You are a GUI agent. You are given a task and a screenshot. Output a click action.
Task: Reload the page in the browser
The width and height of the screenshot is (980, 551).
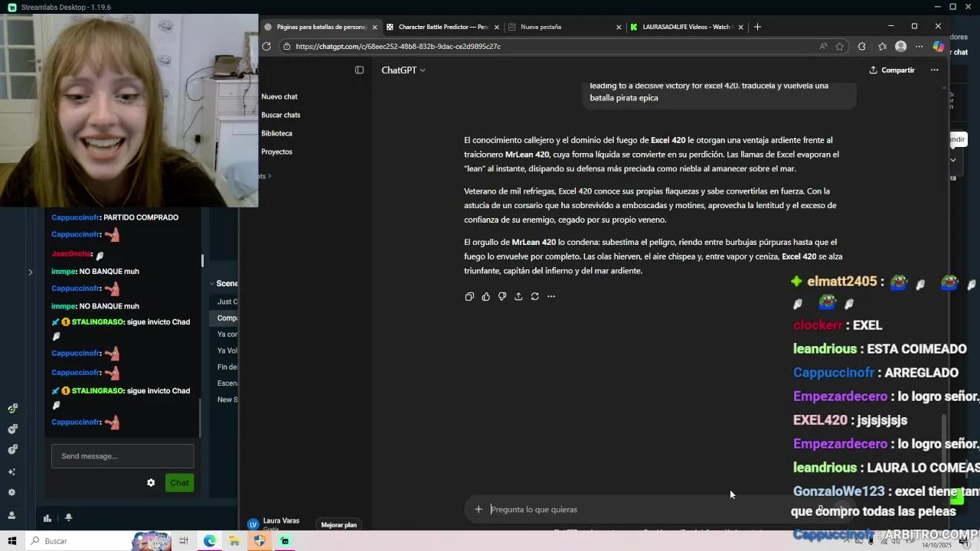click(266, 46)
